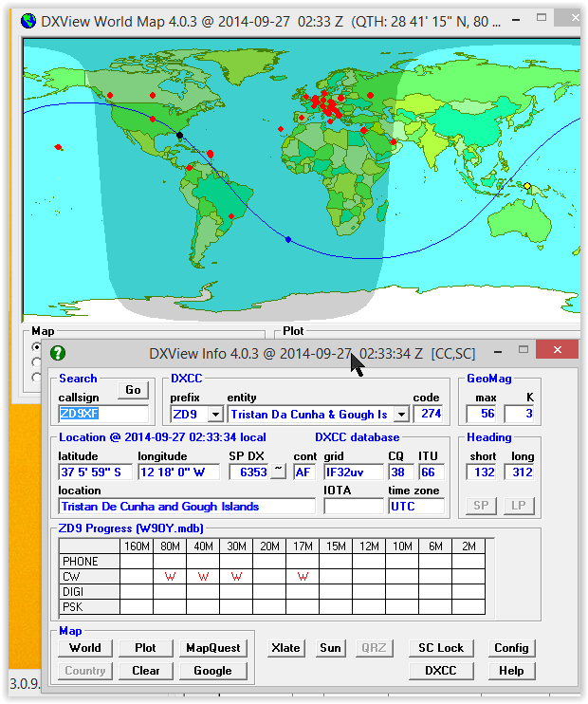The image size is (588, 704).
Task: Click the location text field
Action: click(187, 507)
